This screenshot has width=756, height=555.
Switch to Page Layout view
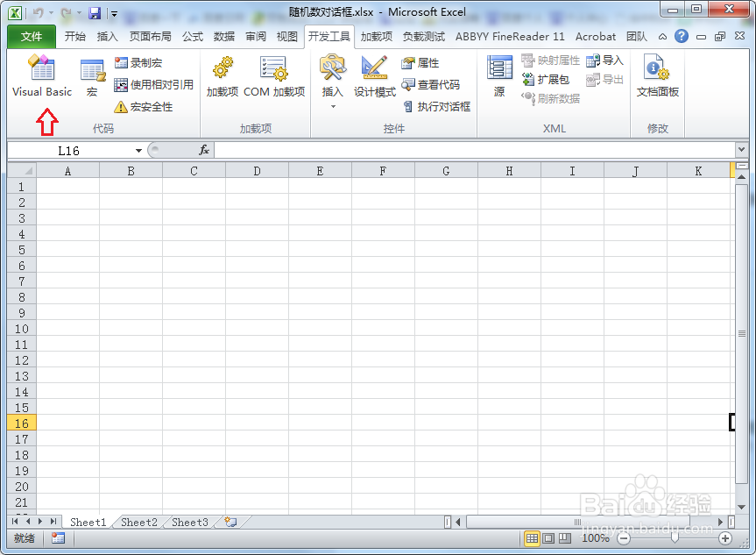pos(548,538)
